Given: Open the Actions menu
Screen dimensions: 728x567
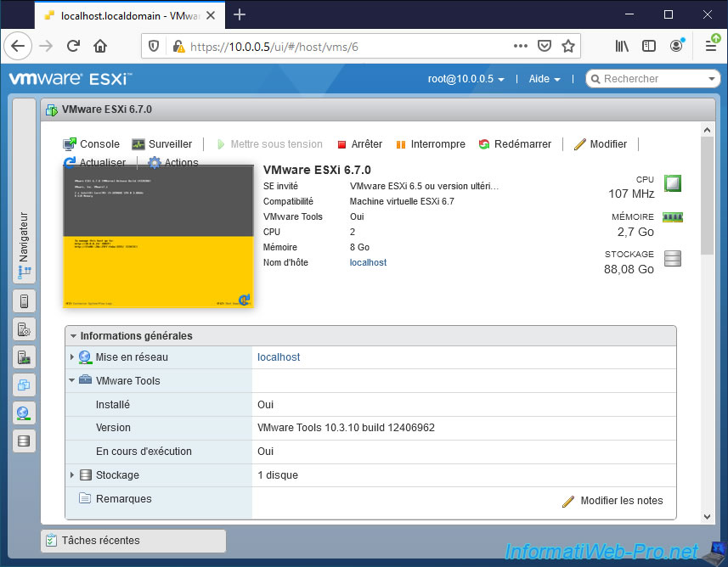Looking at the screenshot, I should pyautogui.click(x=173, y=163).
